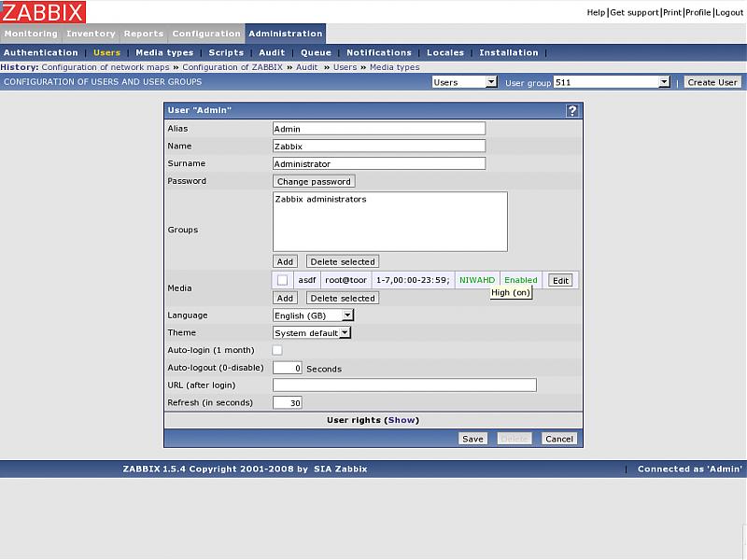The width and height of the screenshot is (747, 560).
Task: Open the Language dropdown
Action: (313, 315)
